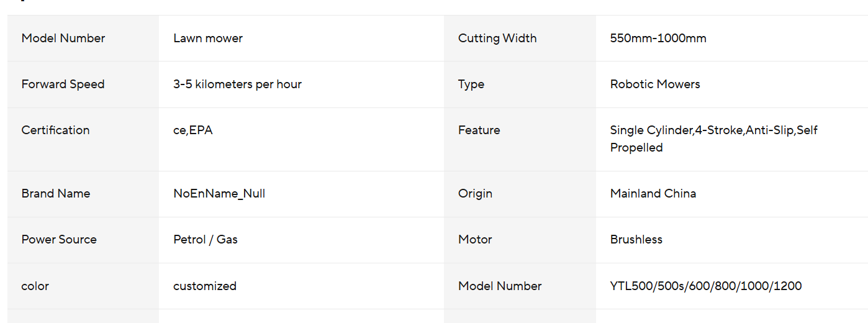Select the "YTL500/500s/600/800/1000/1200" model value
Image resolution: width=868 pixels, height=323 pixels.
tap(706, 286)
